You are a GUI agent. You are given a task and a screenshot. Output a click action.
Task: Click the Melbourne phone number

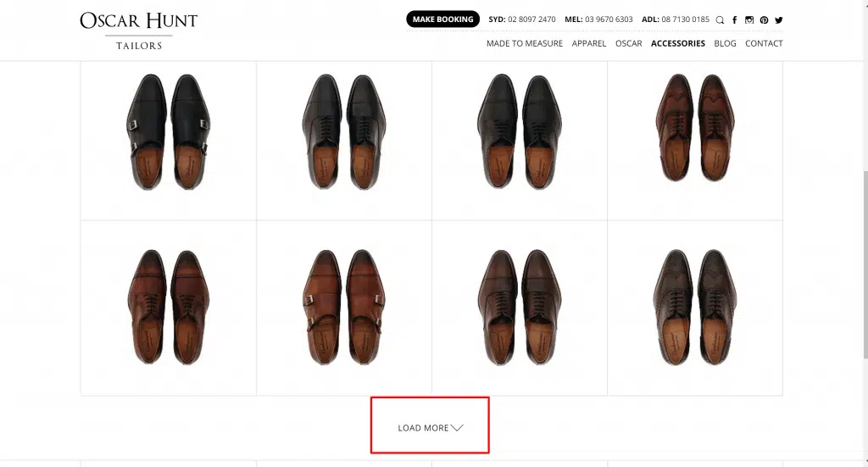(x=609, y=19)
